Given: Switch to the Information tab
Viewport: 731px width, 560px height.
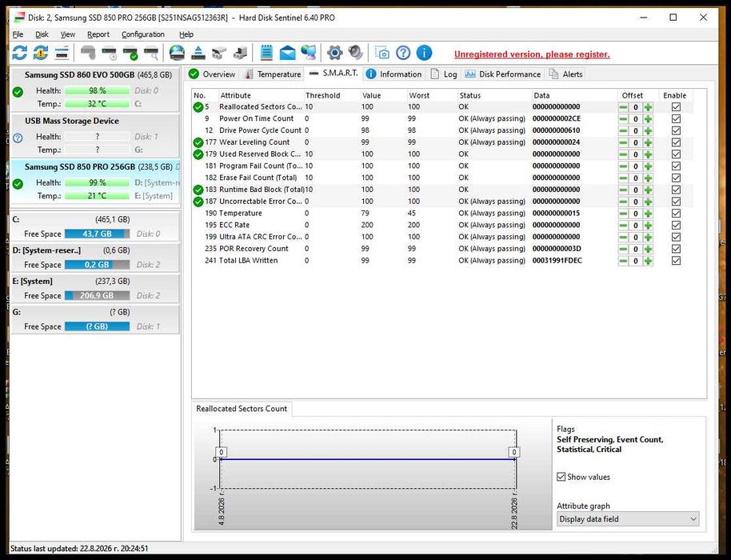Looking at the screenshot, I should [394, 74].
